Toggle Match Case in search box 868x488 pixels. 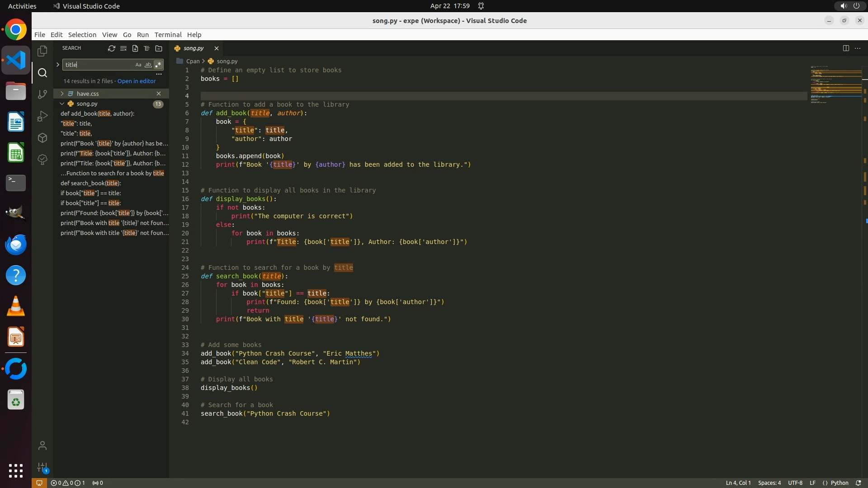(x=138, y=65)
